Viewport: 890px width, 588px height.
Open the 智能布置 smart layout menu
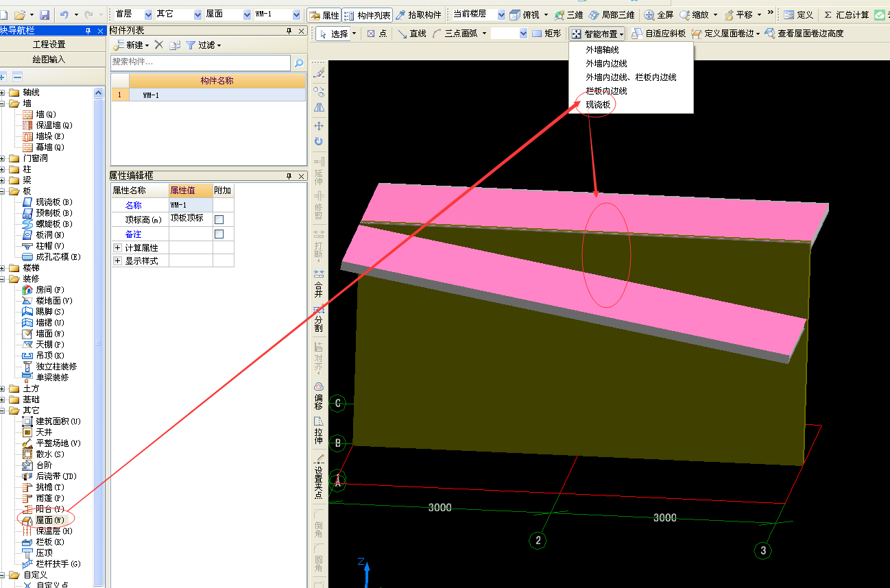597,34
